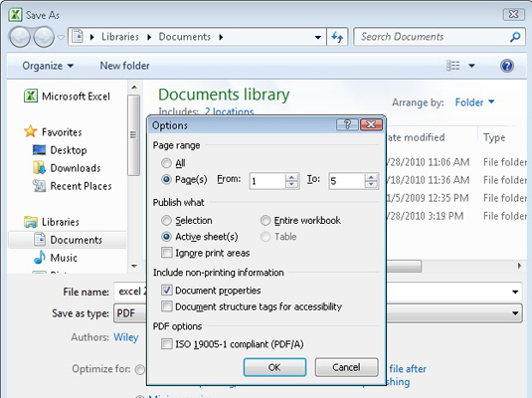Enable Document structure tags for accessibility
Viewport: 532px width, 398px height.
167,306
